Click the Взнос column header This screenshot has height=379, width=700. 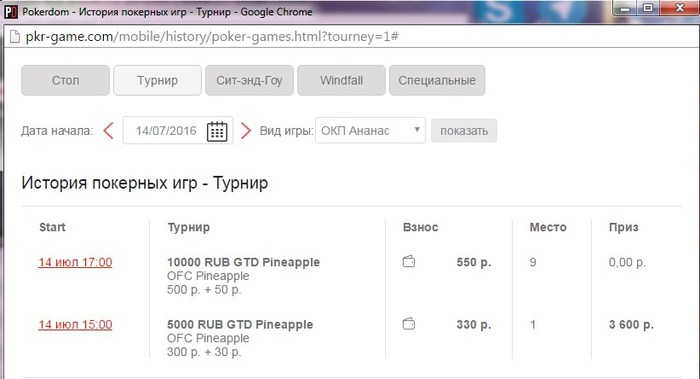420,227
